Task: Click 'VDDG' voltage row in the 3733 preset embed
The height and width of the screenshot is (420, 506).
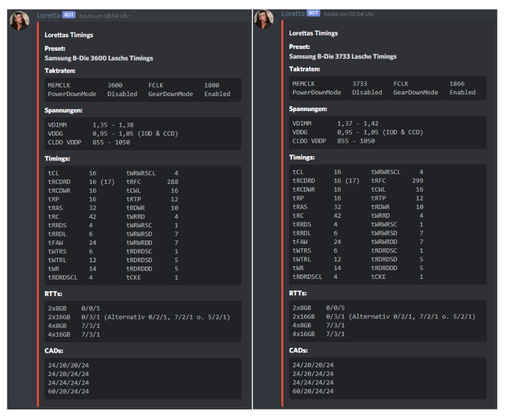Action: (x=358, y=132)
